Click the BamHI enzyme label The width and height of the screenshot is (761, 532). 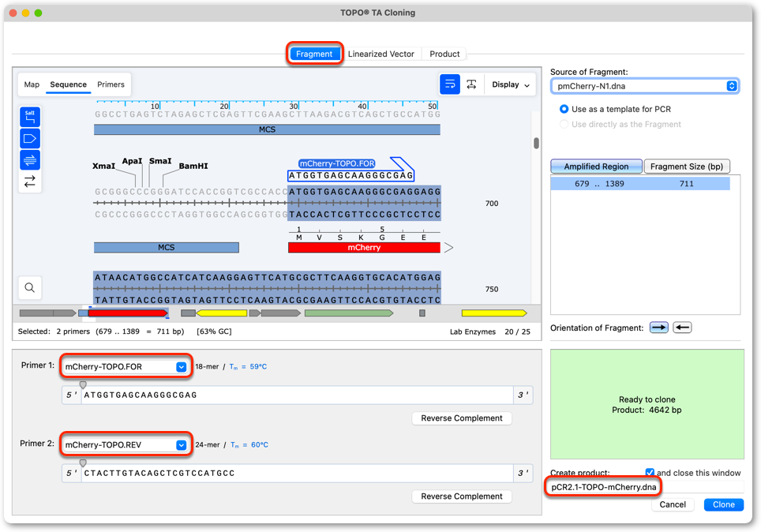[193, 166]
